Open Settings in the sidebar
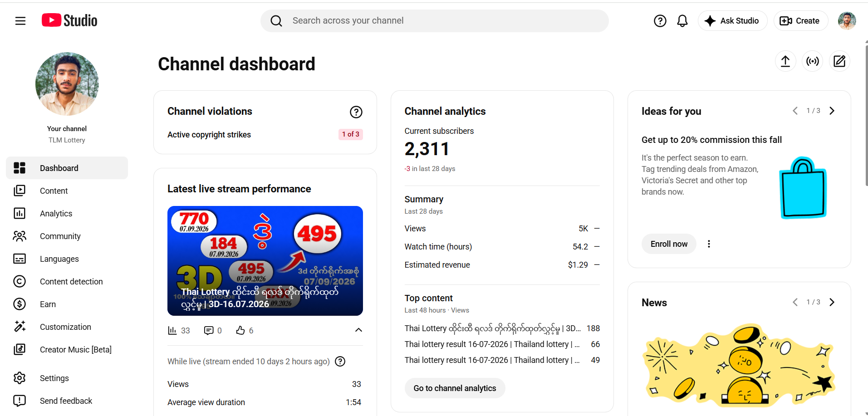 (x=67, y=378)
